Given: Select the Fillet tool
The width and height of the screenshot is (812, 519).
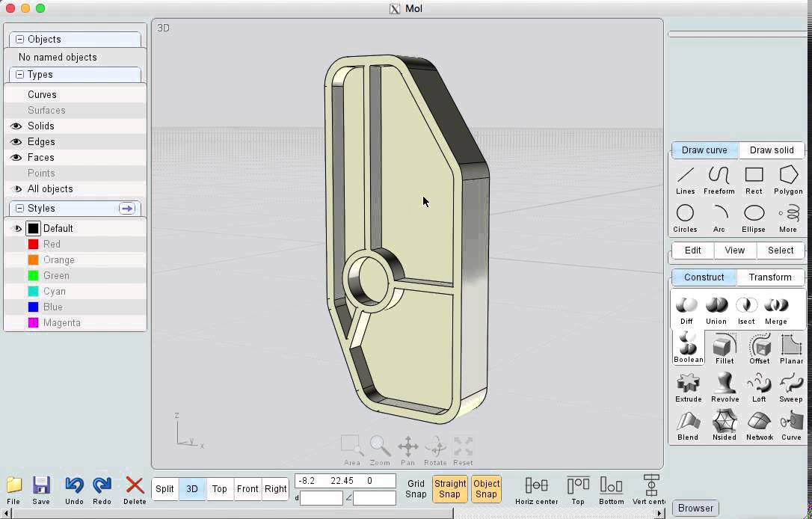Looking at the screenshot, I should (724, 348).
